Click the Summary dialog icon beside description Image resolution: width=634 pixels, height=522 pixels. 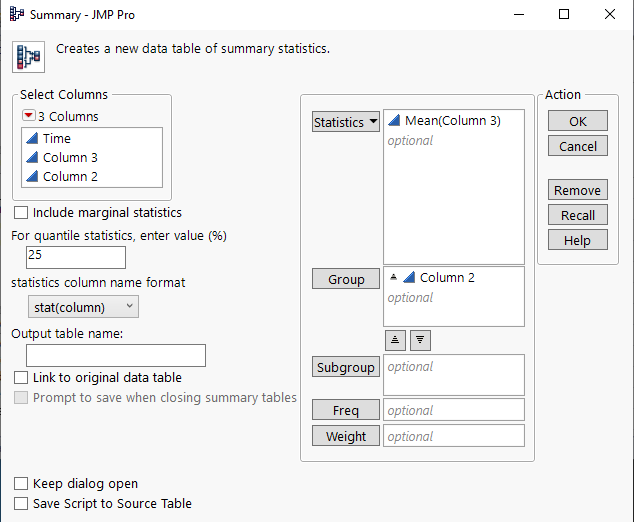[x=27, y=56]
